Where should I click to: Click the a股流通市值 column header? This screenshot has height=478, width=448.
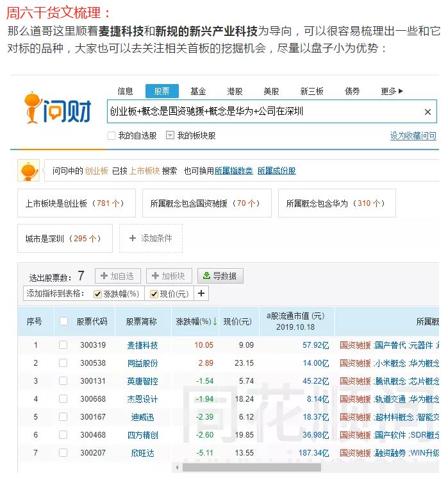coord(295,321)
